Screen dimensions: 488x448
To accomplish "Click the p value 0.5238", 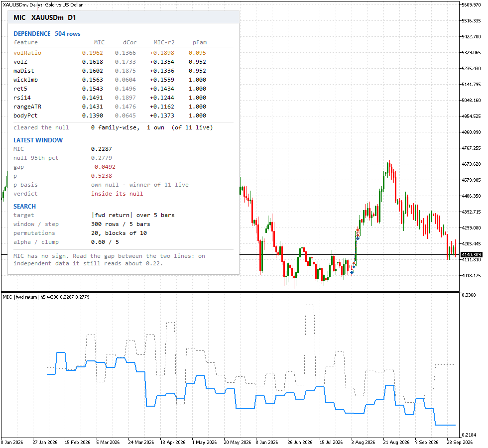I will 102,176.
